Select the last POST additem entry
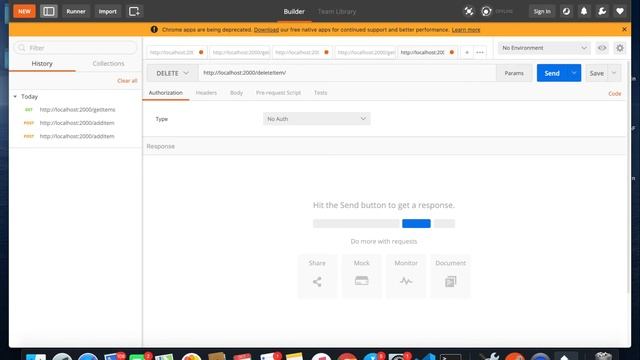640x360 pixels. 76,136
